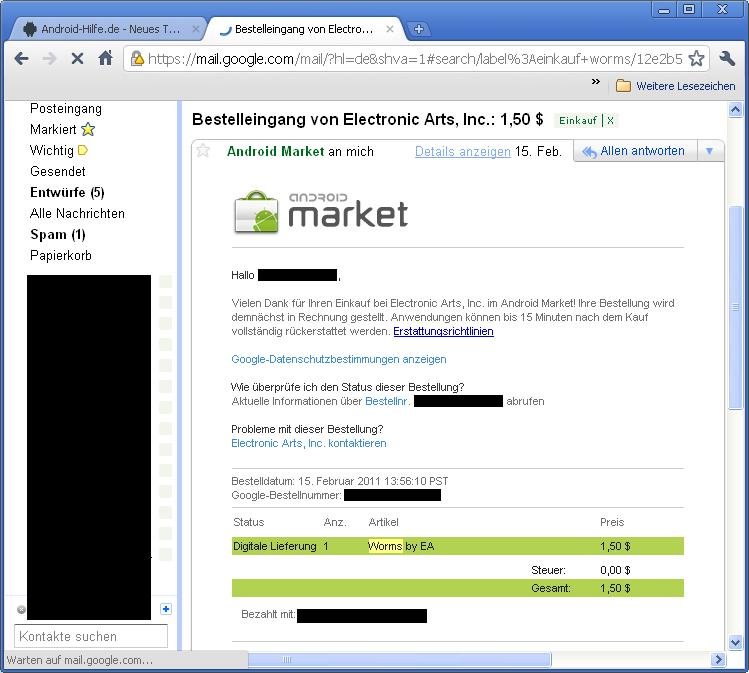
Task: Open Alle Nachrichten folder
Action: point(77,214)
